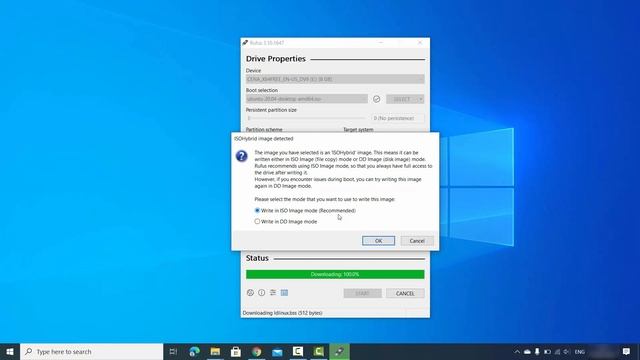Click the Rufus title bar app icon
Image resolution: width=640 pixels, height=360 pixels.
point(245,42)
